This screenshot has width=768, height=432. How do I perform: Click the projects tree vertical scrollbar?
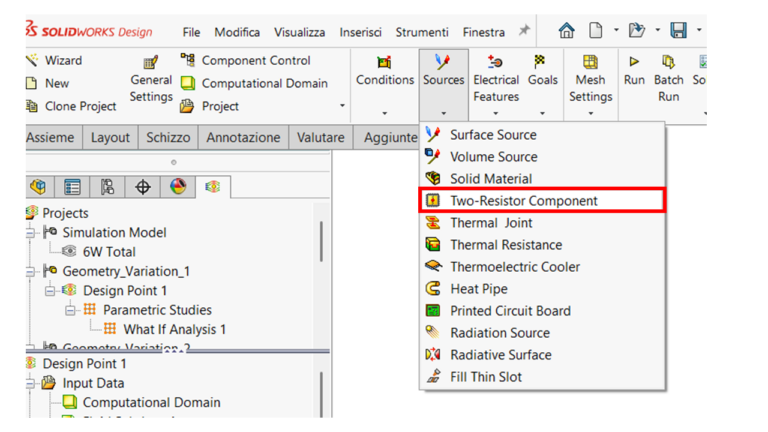[x=321, y=241]
